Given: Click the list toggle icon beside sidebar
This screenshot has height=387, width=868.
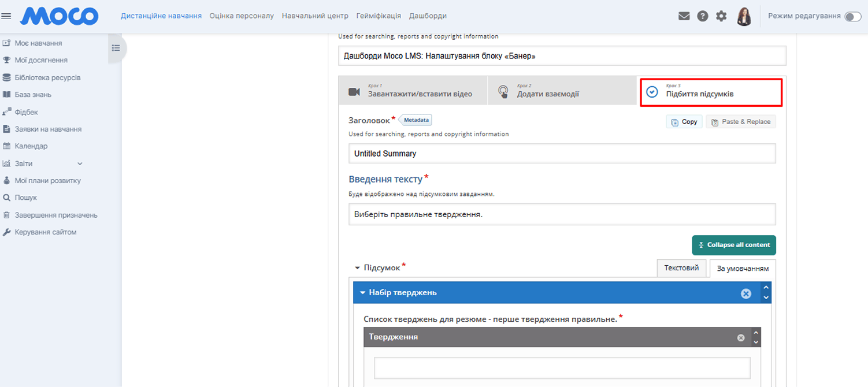Looking at the screenshot, I should click(116, 48).
